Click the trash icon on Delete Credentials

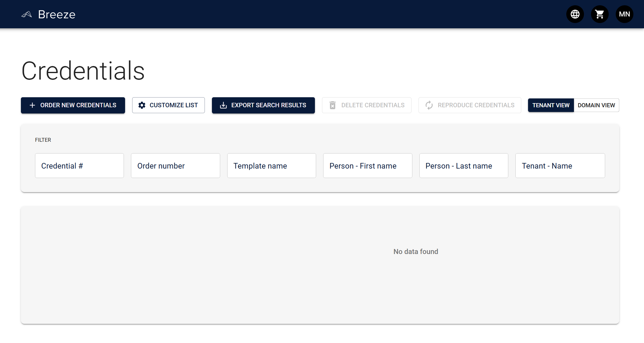(333, 105)
